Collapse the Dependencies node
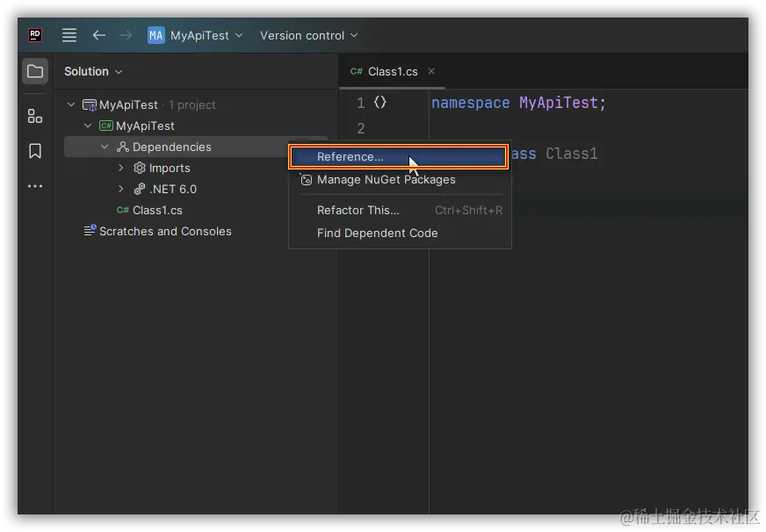This screenshot has width=766, height=532. coord(105,147)
